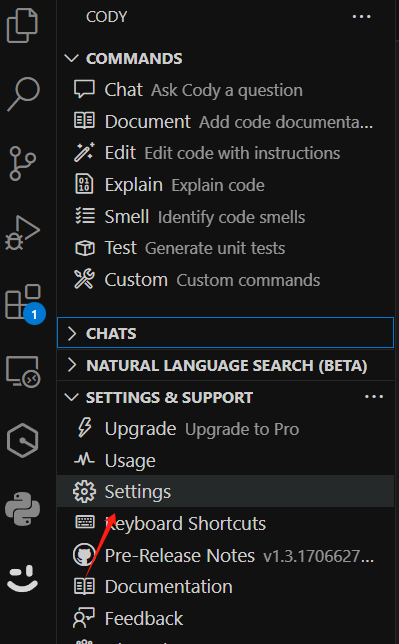This screenshot has width=399, height=644.
Task: Open the Documentation entry
Action: click(x=226, y=586)
